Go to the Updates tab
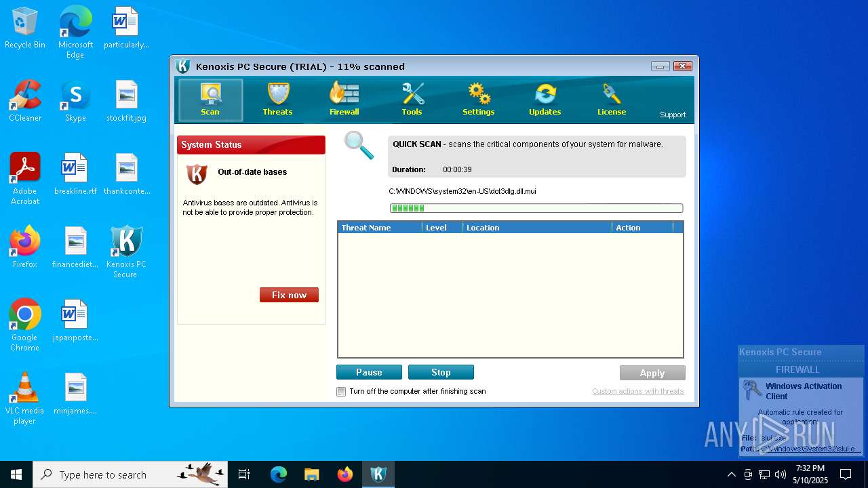 (x=545, y=100)
